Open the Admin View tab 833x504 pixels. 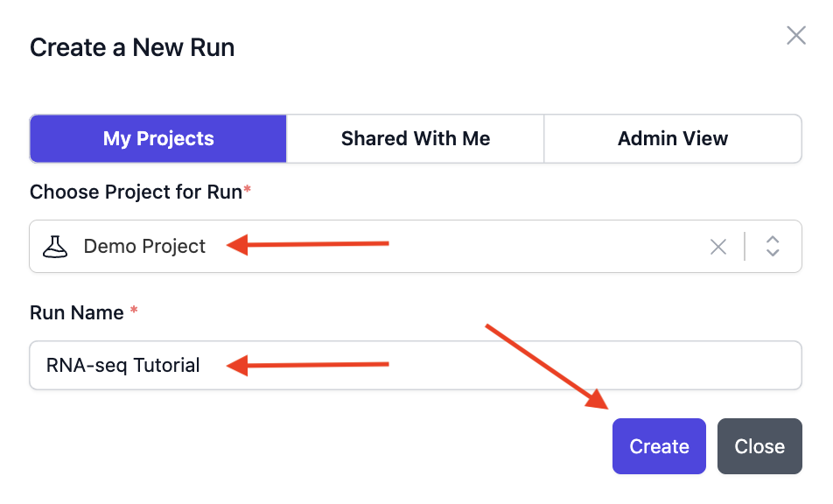pos(672,138)
